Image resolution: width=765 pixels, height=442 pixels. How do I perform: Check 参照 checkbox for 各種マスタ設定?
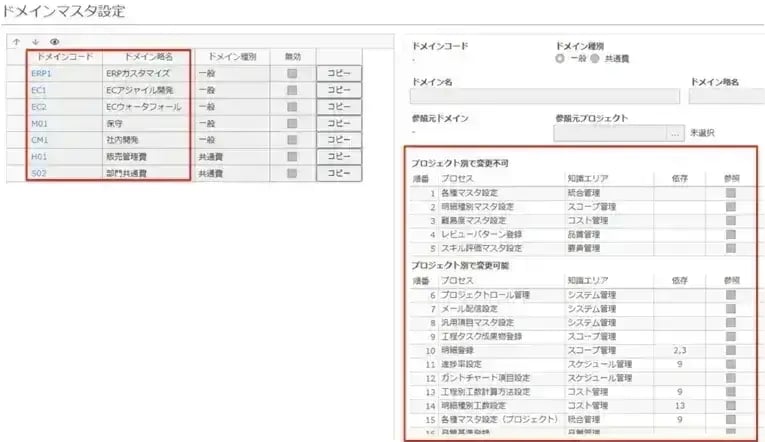tap(731, 192)
